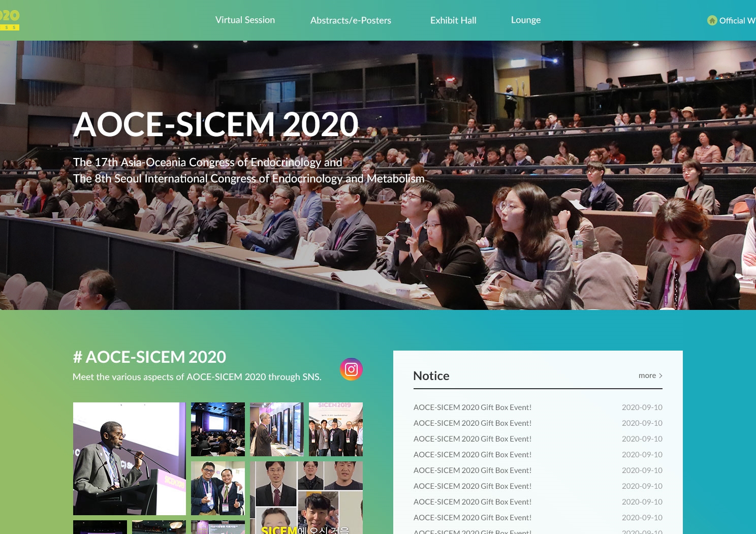Open the SICEM2019 group photo thumbnail
756x534 pixels.
click(x=336, y=429)
